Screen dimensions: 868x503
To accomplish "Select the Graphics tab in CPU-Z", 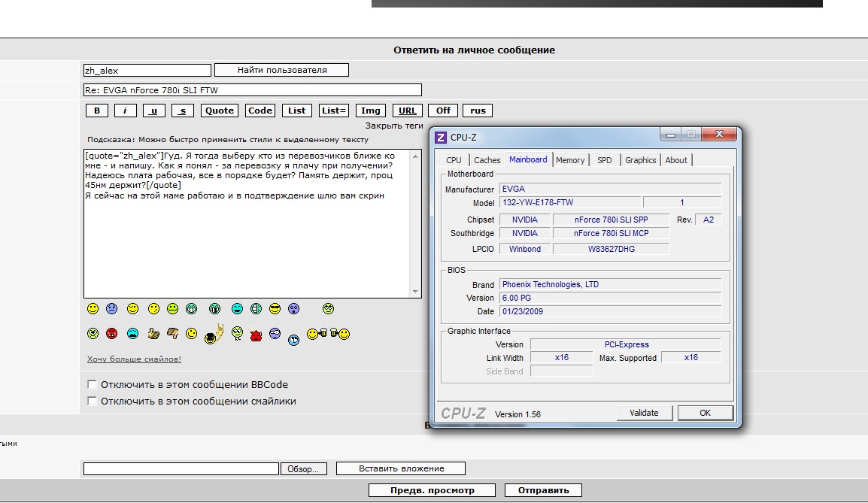I will 640,160.
